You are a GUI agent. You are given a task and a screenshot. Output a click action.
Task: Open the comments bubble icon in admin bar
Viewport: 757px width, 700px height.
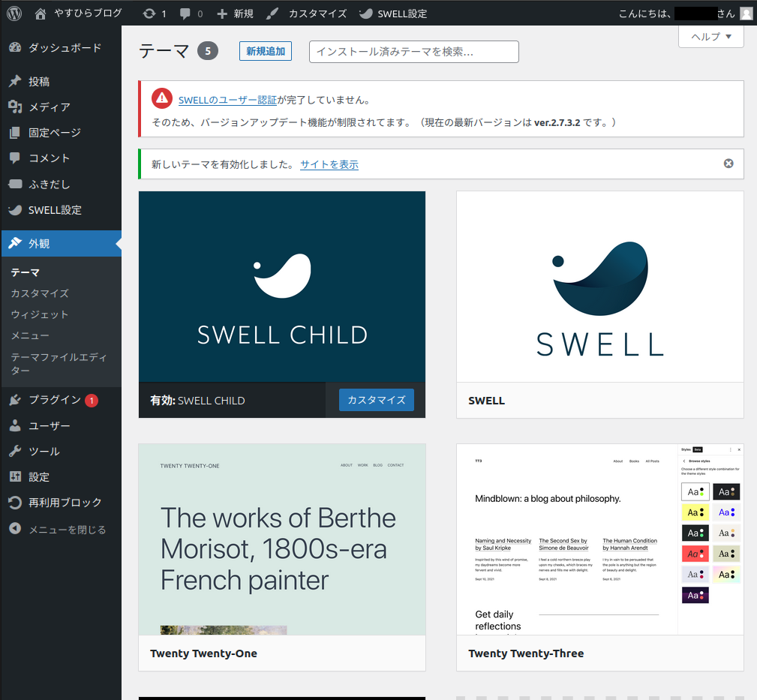click(x=185, y=14)
